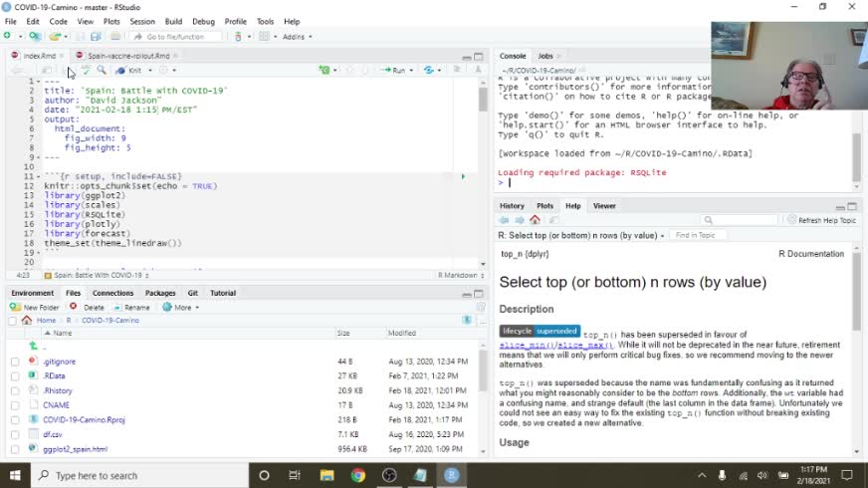868x488 pixels.
Task: Switch to the Jobs tab
Action: [x=545, y=56]
